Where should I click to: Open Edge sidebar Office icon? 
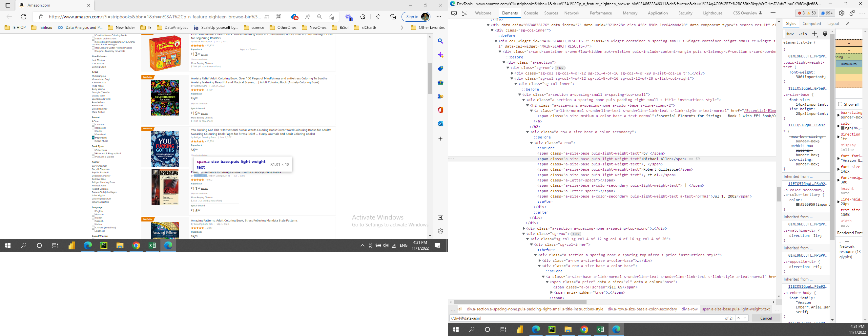(441, 110)
